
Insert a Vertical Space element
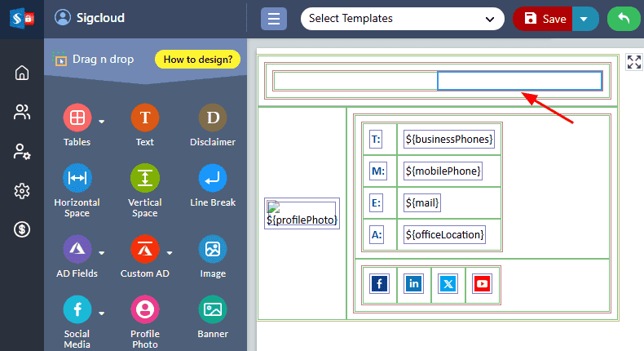[144, 178]
